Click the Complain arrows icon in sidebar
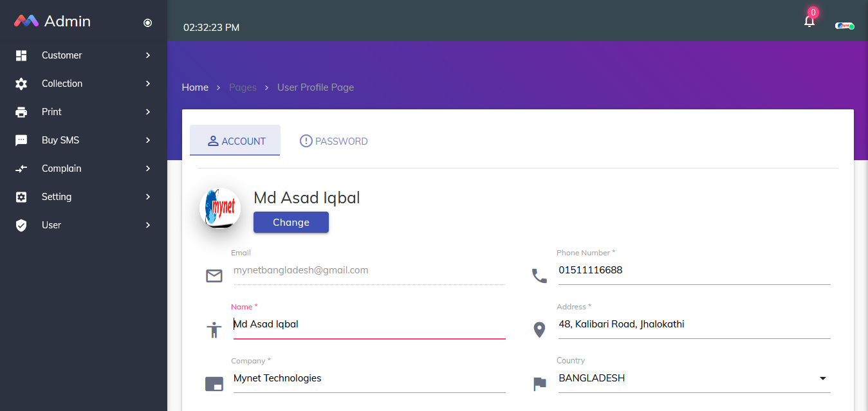The image size is (868, 411). 21,169
